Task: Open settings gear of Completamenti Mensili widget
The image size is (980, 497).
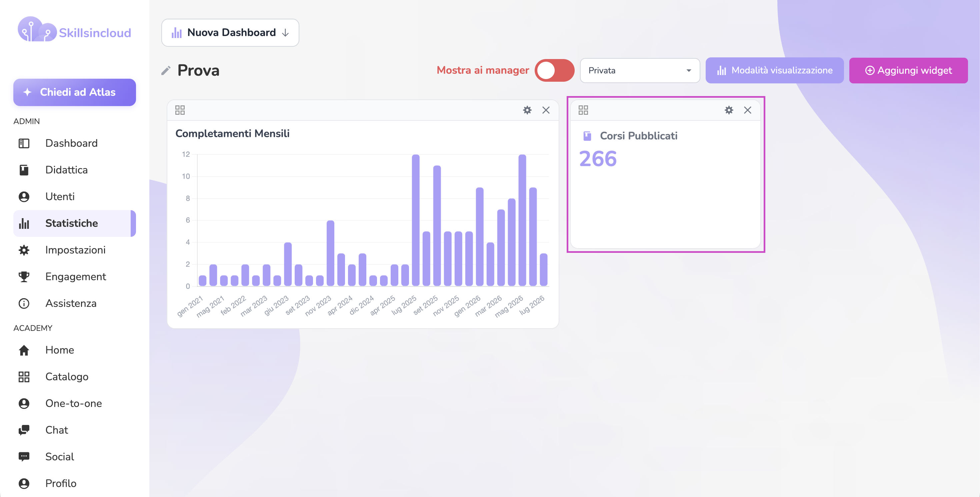Action: point(527,110)
